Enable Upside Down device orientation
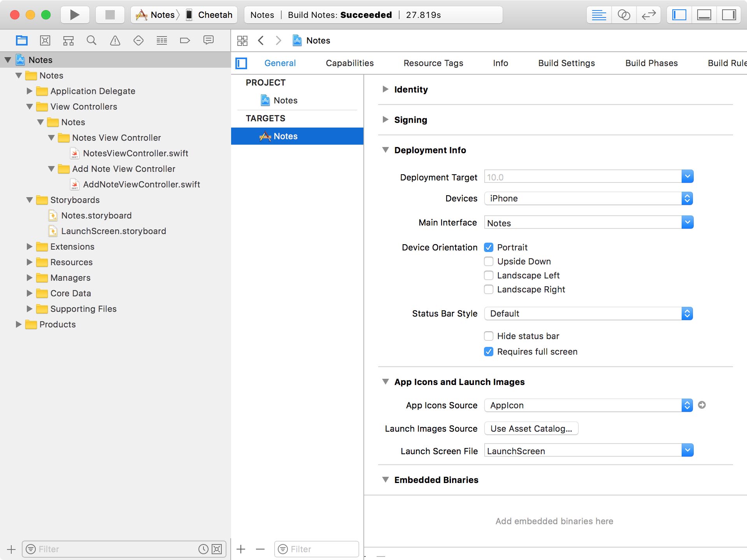 pyautogui.click(x=489, y=261)
